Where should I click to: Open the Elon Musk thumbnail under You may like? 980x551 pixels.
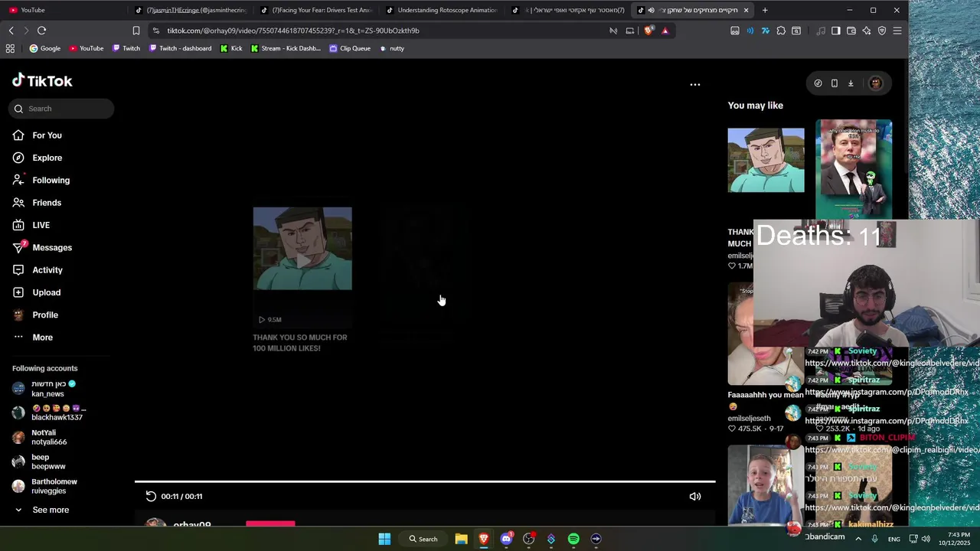point(854,168)
